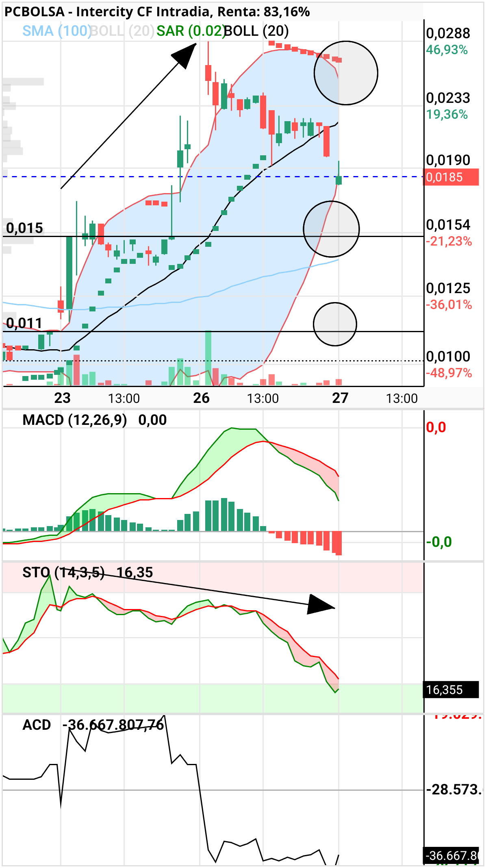Viewport: 486px width, 868px height.
Task: Click the MACD value 0,00
Action: coord(152,420)
